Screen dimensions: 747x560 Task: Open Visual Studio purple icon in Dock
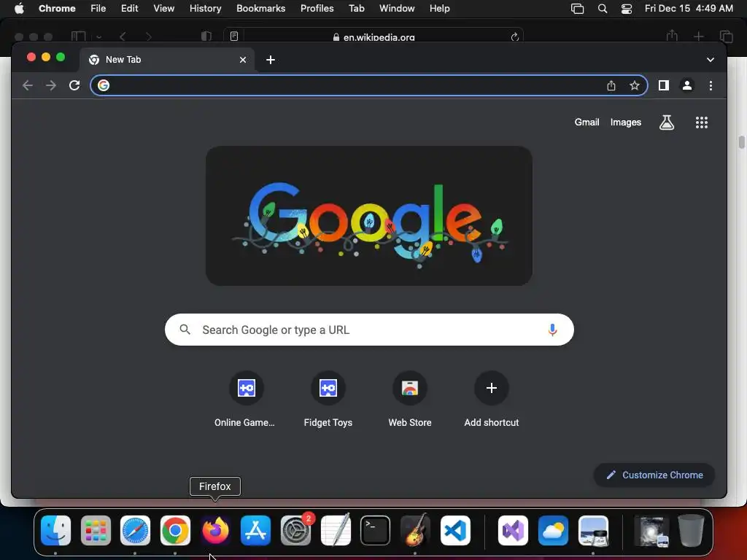pyautogui.click(x=513, y=530)
